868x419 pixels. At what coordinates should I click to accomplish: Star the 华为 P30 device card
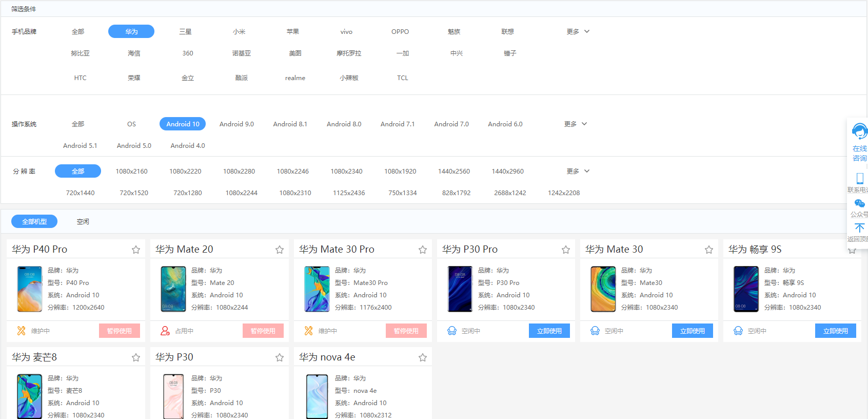pos(280,357)
